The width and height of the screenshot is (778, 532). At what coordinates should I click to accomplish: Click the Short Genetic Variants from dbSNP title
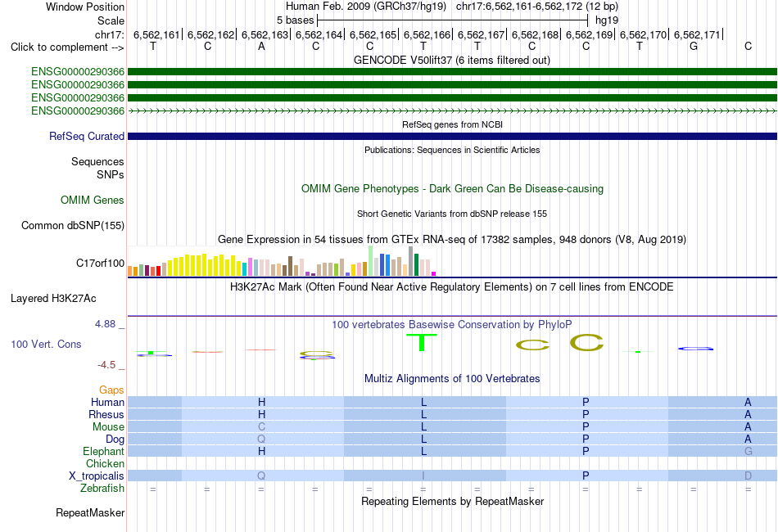pos(451,214)
